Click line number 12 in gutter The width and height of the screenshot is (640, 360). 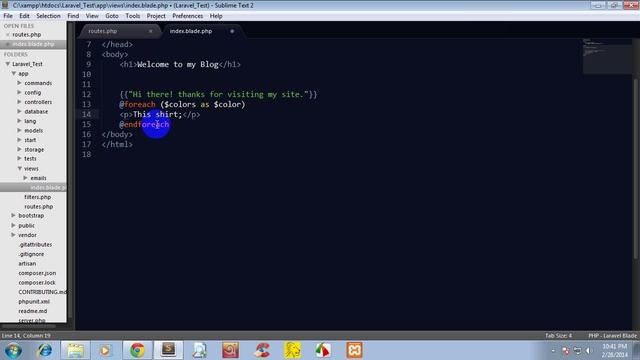87,94
